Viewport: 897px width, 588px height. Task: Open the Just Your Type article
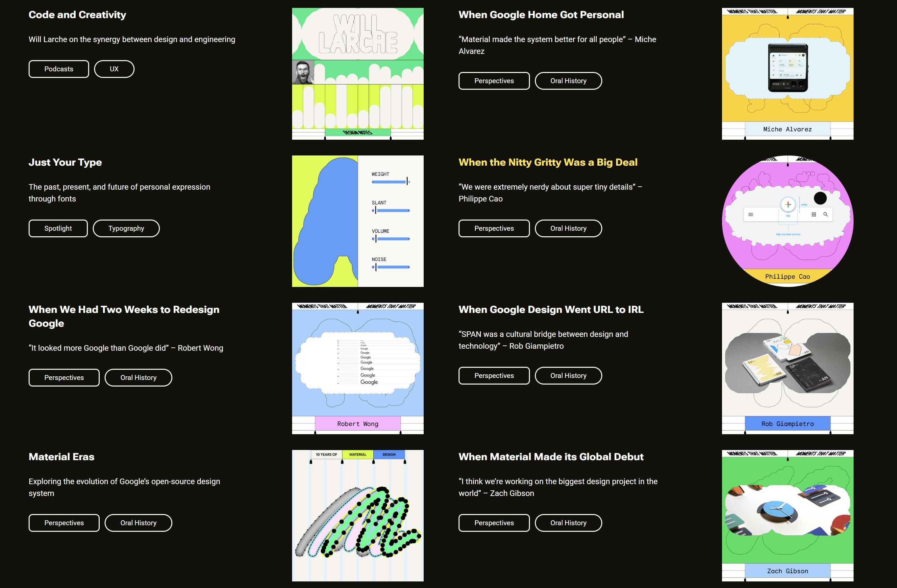click(65, 162)
